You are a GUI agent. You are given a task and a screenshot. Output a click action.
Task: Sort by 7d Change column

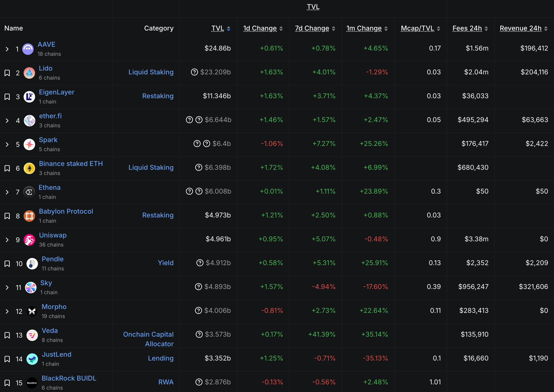pyautogui.click(x=312, y=28)
